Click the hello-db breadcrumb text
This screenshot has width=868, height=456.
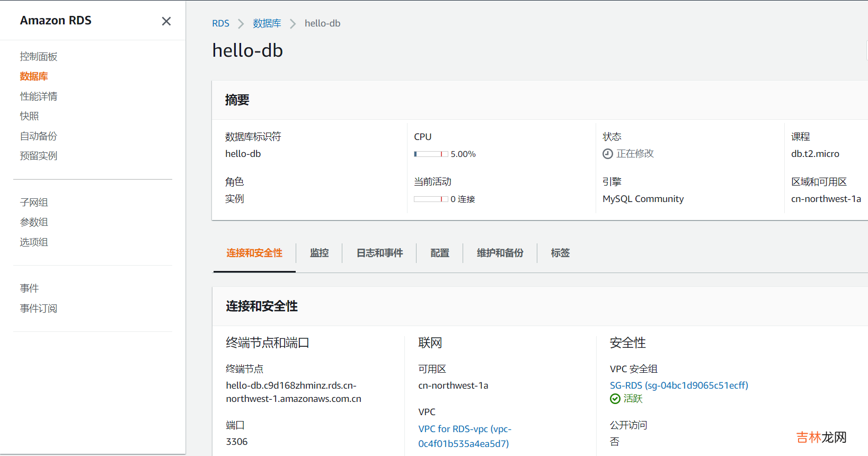click(x=322, y=23)
